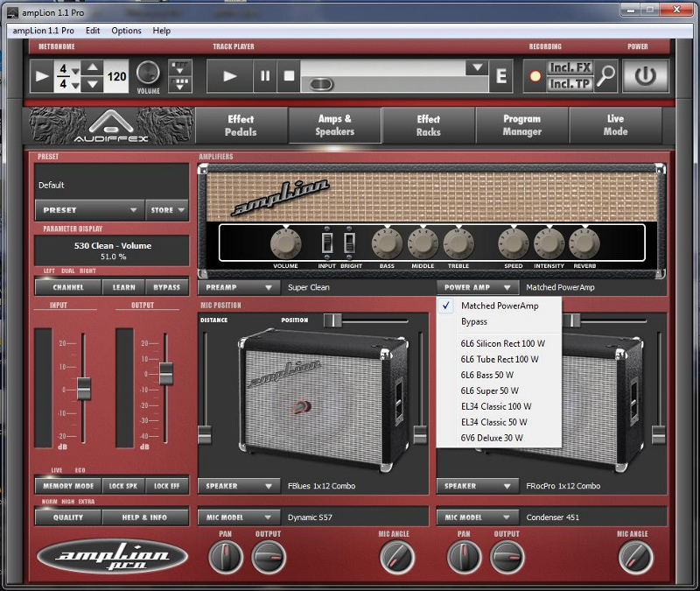
Task: Click the track player E button
Action: pos(500,76)
